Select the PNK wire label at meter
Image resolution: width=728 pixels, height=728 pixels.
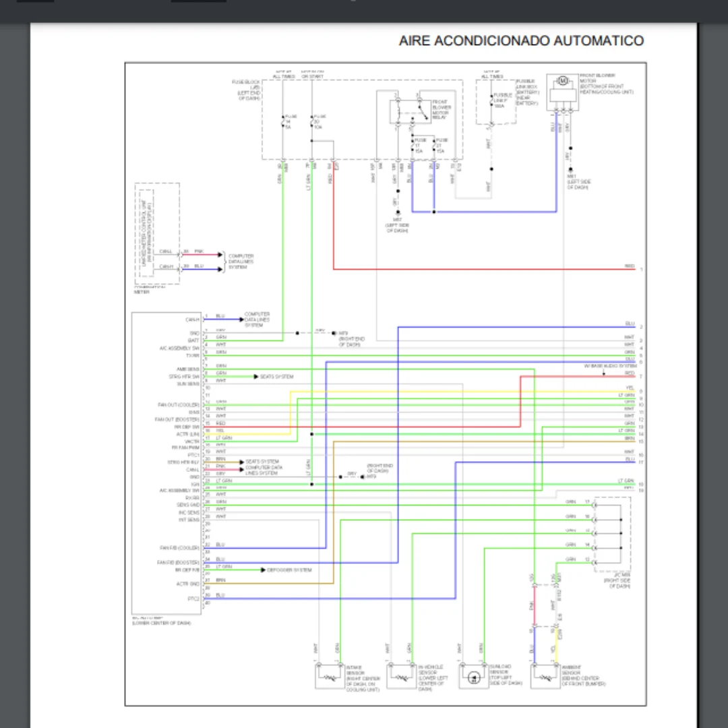199,251
